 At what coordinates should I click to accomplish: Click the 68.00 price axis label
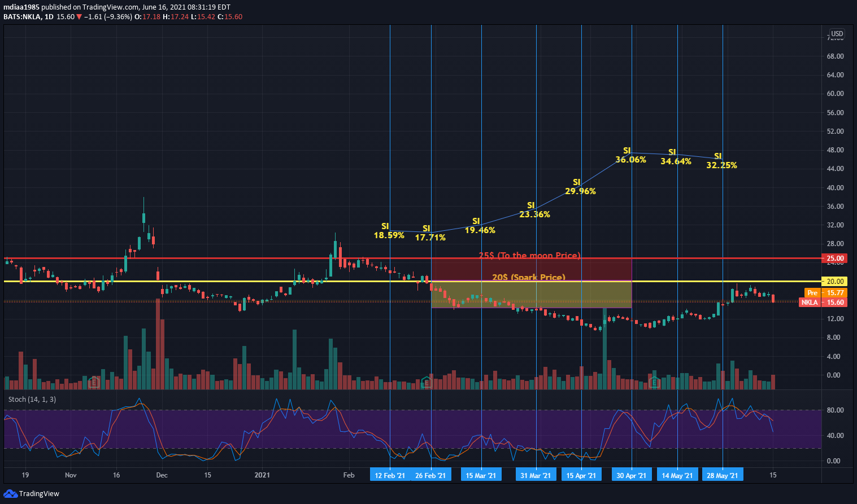[x=835, y=56]
